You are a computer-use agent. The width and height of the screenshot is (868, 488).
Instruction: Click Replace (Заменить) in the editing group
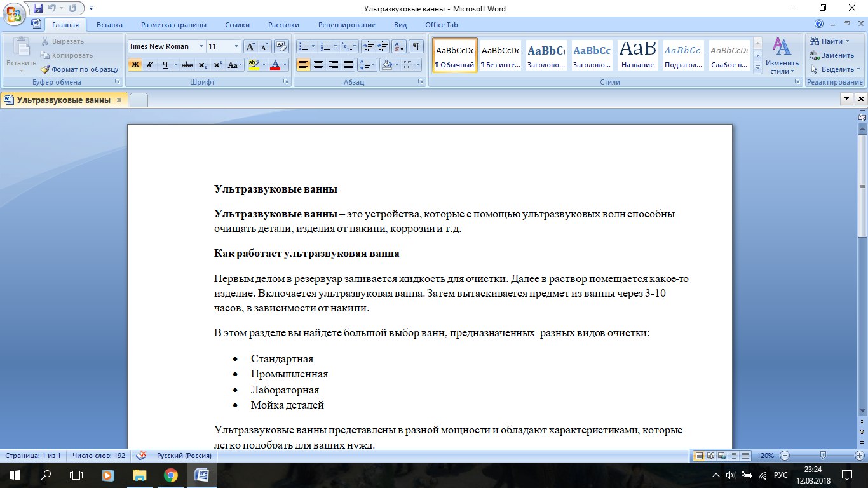(x=832, y=55)
